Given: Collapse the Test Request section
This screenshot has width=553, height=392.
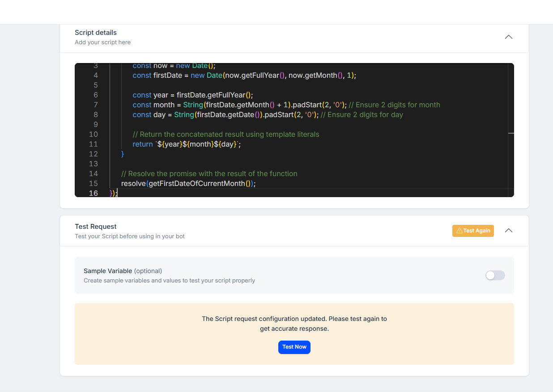Looking at the screenshot, I should [x=508, y=231].
